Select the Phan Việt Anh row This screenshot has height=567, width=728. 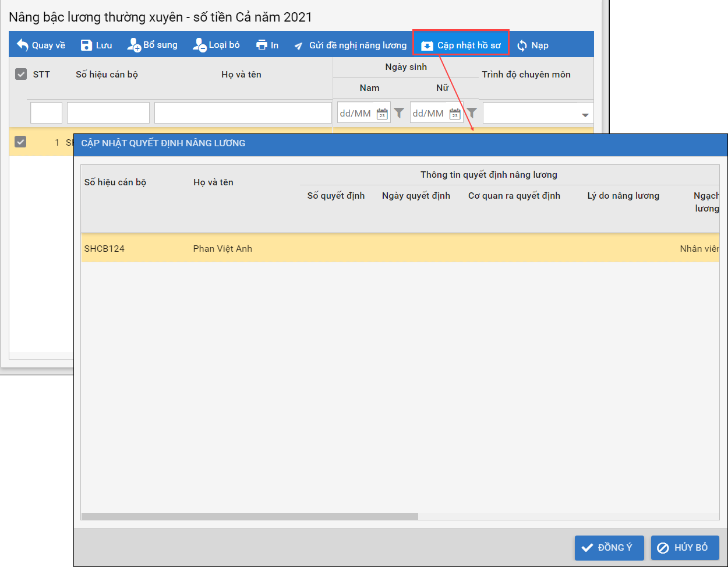[x=222, y=248]
